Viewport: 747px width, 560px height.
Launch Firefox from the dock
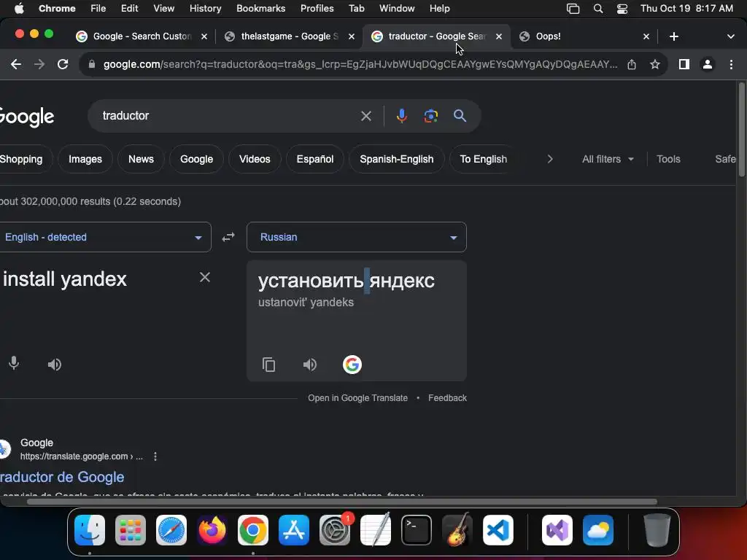212,530
